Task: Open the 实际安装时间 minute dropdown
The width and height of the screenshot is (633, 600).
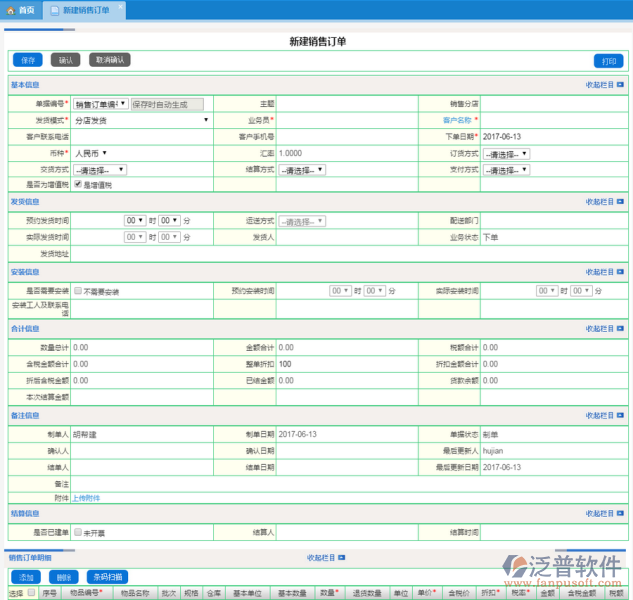Action: (581, 291)
